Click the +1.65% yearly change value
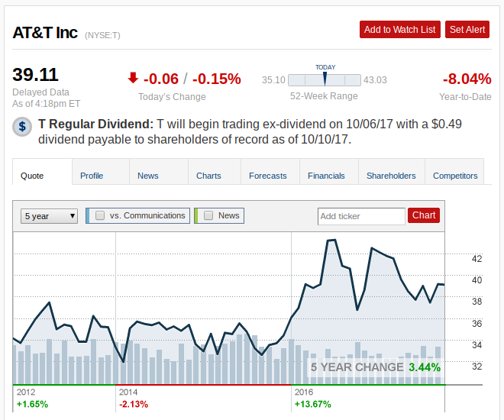The height and width of the screenshot is (420, 504). (x=32, y=404)
